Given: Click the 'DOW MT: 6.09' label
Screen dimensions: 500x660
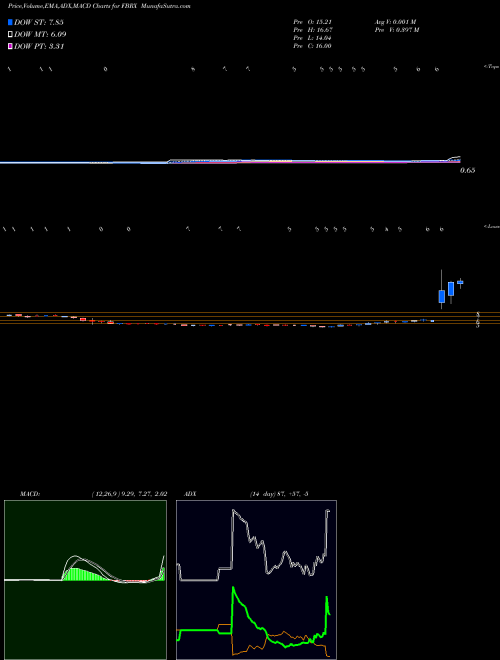Looking at the screenshot, I should click(40, 35).
